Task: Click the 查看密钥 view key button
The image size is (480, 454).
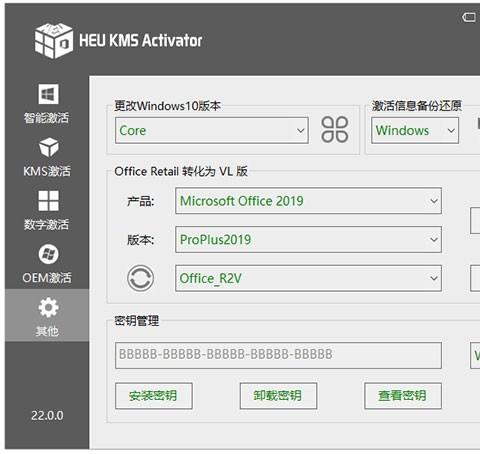Action: 403,396
